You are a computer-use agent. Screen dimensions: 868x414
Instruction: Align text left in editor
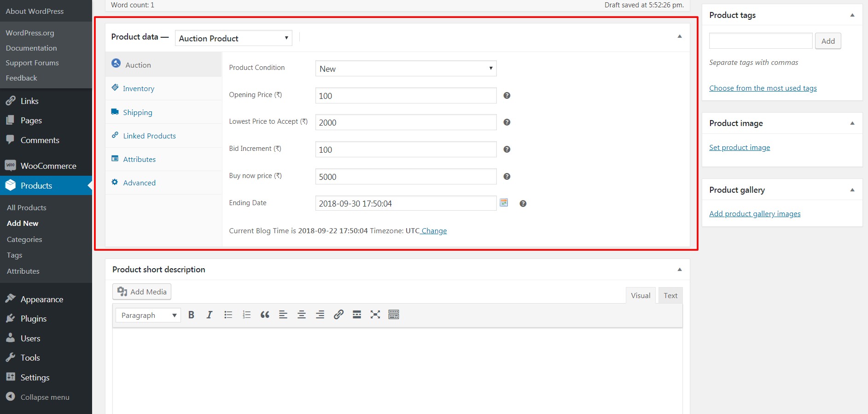[283, 315]
